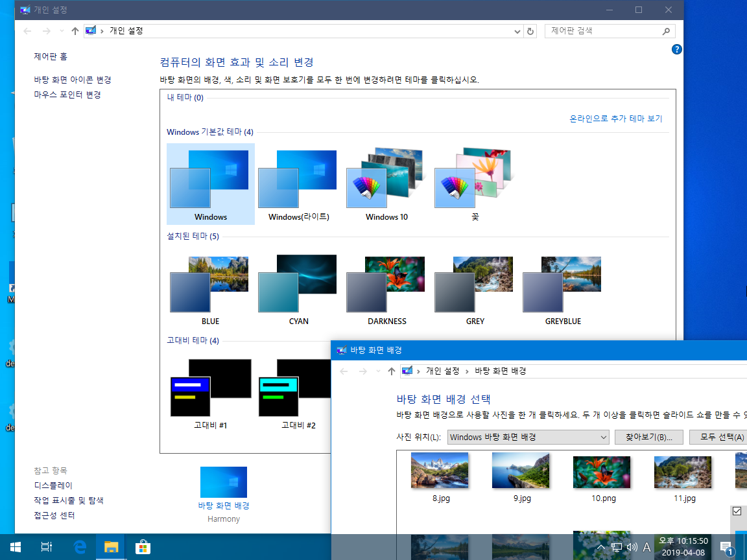The height and width of the screenshot is (560, 747).
Task: Open the Windows Start menu
Action: (x=16, y=547)
